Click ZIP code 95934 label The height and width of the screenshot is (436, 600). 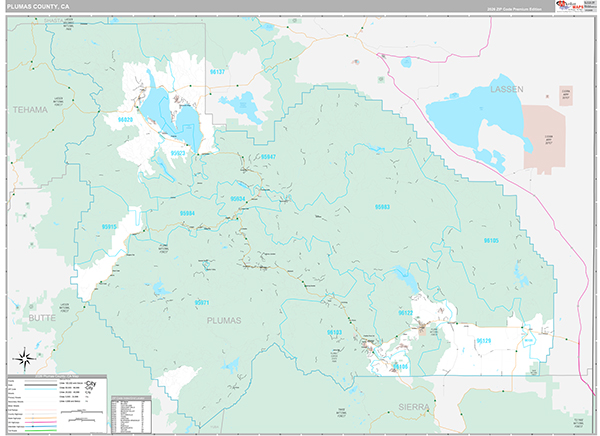[238, 199]
